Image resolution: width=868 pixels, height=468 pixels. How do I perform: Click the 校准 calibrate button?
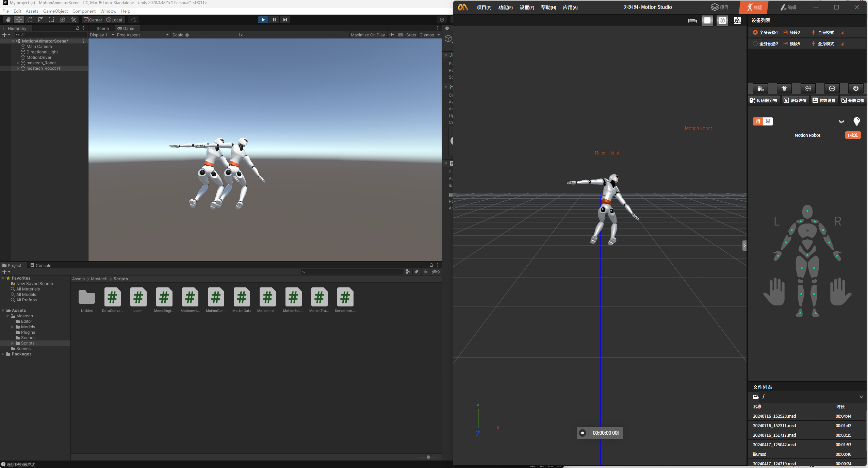point(853,135)
